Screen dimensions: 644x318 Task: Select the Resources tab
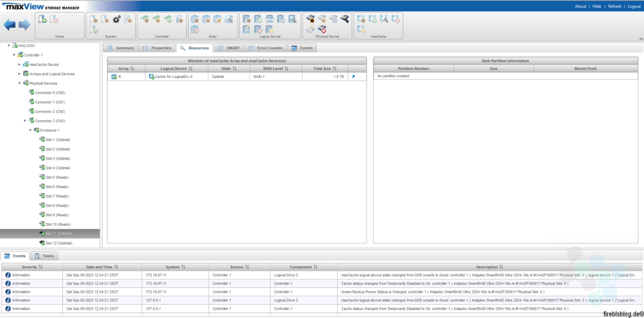pos(194,48)
